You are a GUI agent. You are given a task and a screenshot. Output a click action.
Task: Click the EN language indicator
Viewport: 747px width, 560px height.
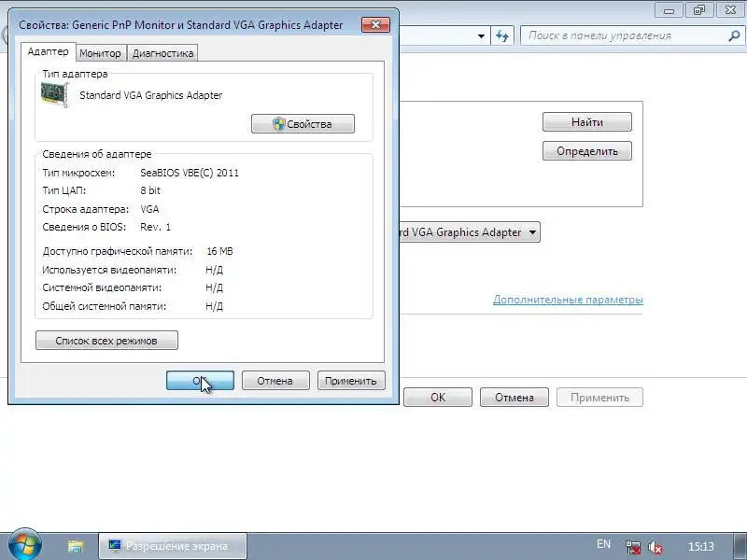tap(603, 544)
